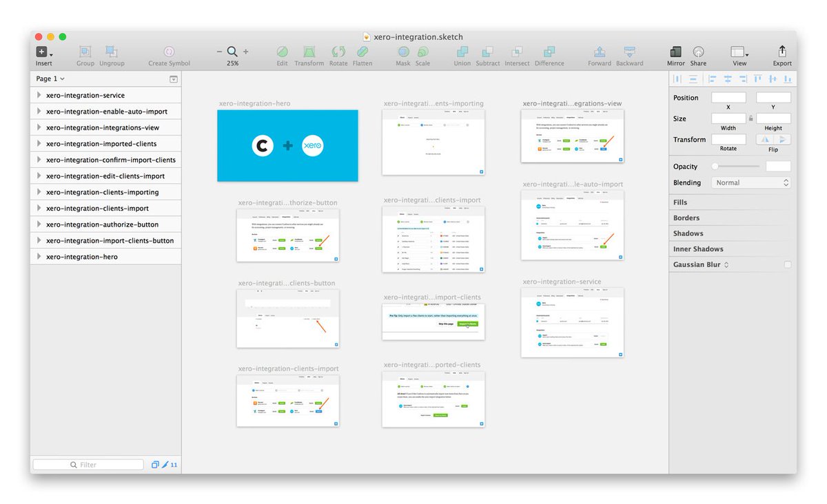Align layers to top edge

(758, 79)
